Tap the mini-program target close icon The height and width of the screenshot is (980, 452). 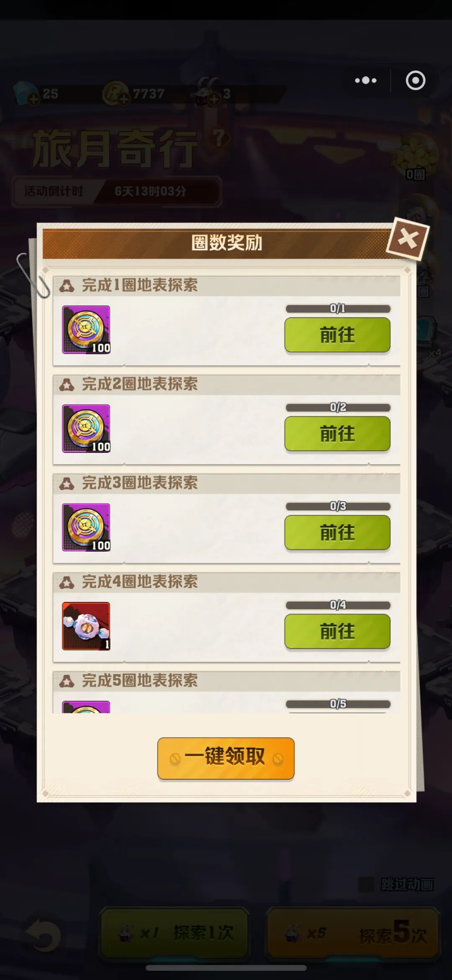(x=416, y=80)
